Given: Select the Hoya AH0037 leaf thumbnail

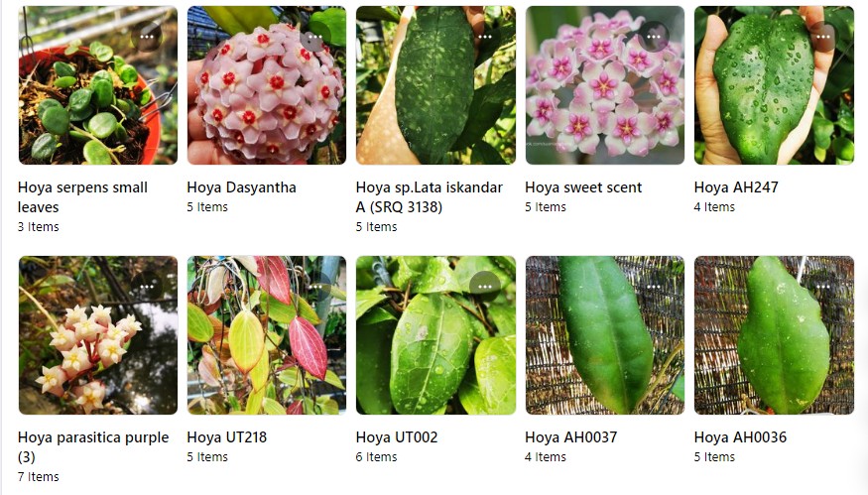Looking at the screenshot, I should pos(604,335).
